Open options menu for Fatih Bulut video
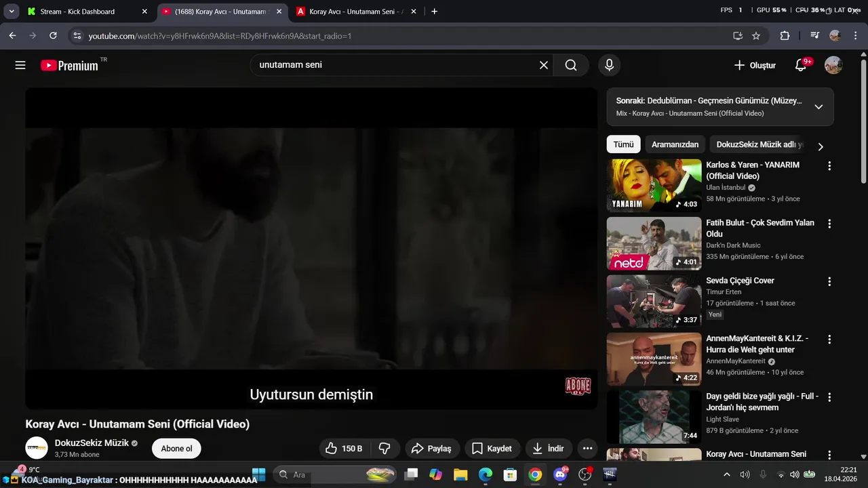The height and width of the screenshot is (488, 868). (x=829, y=223)
